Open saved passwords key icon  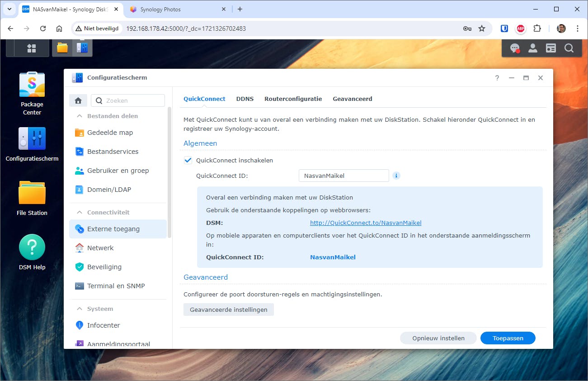point(467,29)
